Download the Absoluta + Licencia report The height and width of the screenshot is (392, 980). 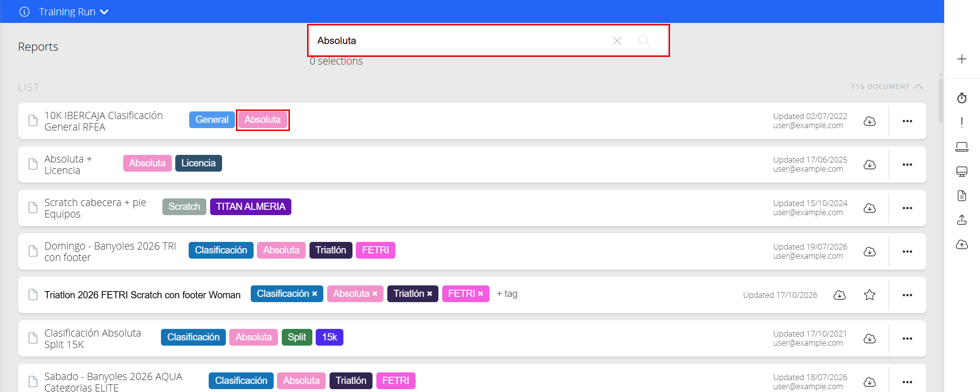tap(870, 164)
